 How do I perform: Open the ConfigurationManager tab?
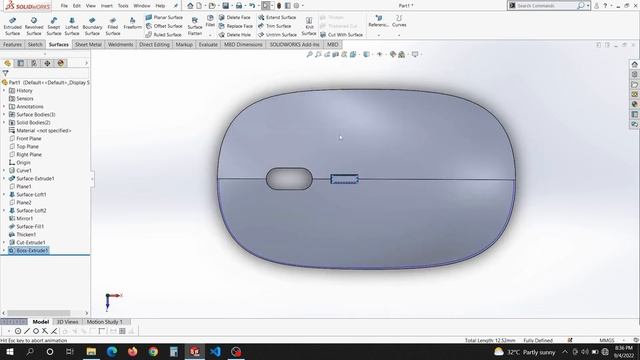pyautogui.click(x=34, y=63)
